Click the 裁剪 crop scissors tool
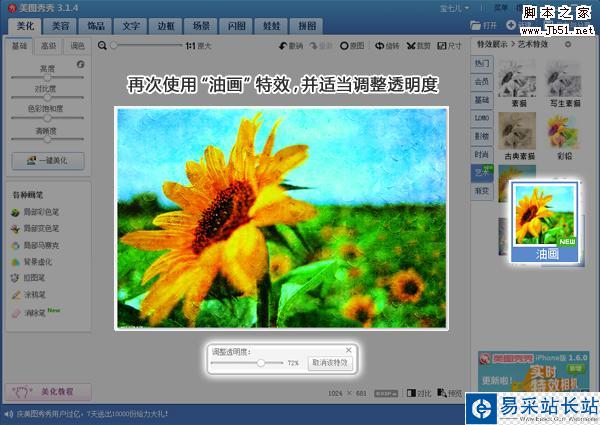The width and height of the screenshot is (600, 425). point(418,46)
